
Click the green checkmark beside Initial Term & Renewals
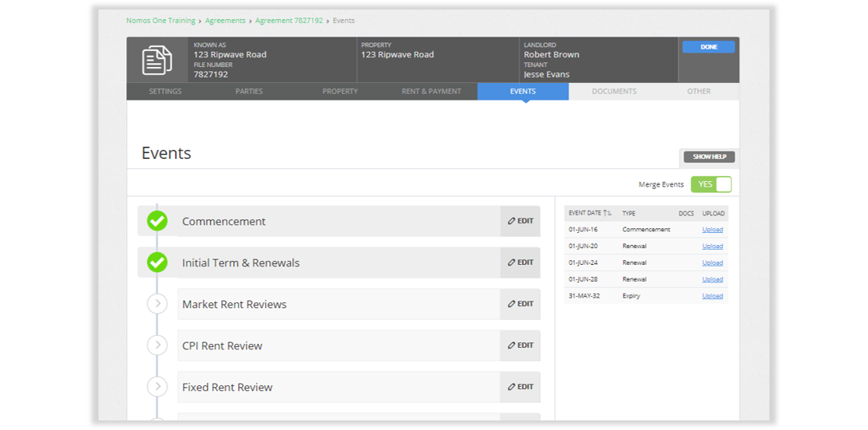click(x=157, y=262)
